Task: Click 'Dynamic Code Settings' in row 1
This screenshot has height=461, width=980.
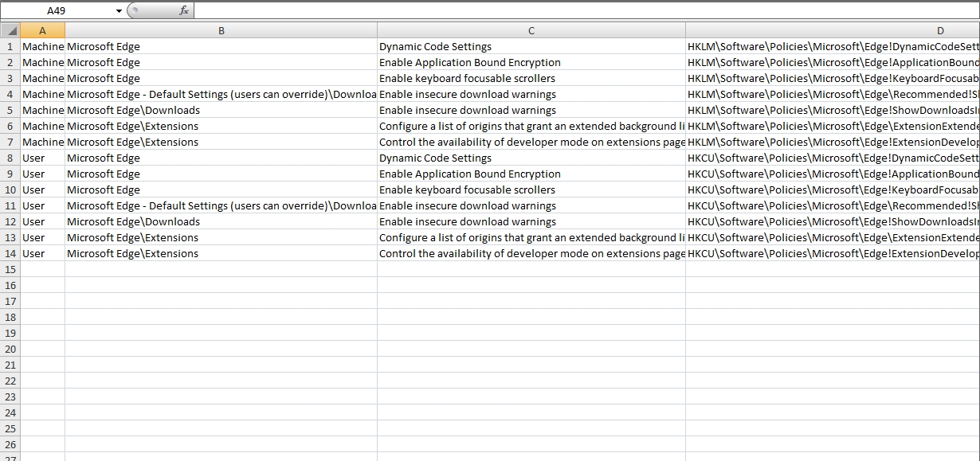Action: (x=531, y=46)
